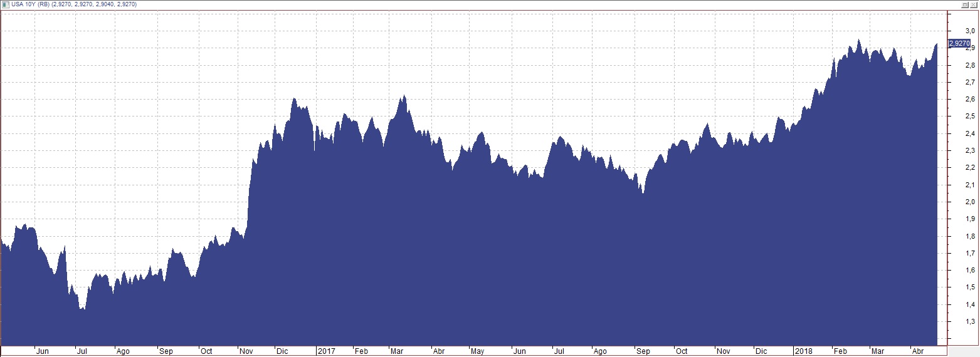The height and width of the screenshot is (357, 980).
Task: Click the 1,3 value on price axis
Action: pyautogui.click(x=969, y=321)
